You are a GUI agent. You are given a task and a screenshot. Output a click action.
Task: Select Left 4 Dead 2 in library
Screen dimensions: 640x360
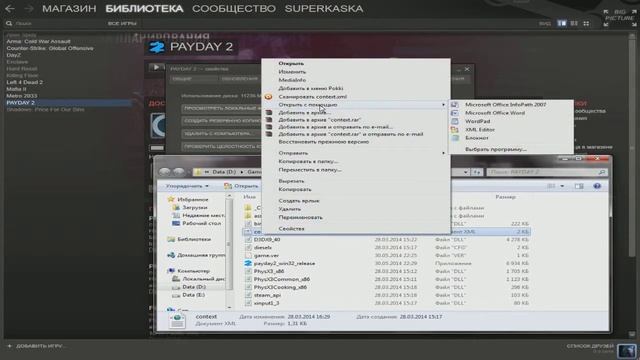click(x=24, y=82)
